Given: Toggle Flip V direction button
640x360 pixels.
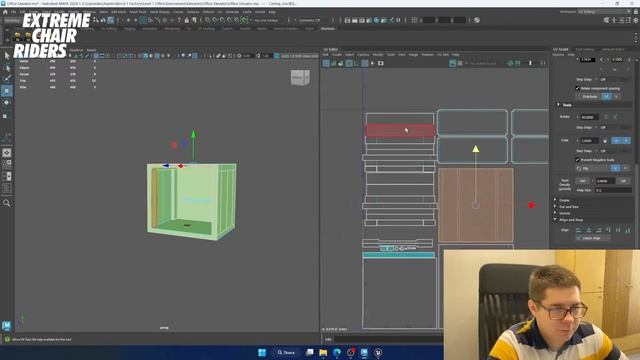Looking at the screenshot, I should coord(625,168).
